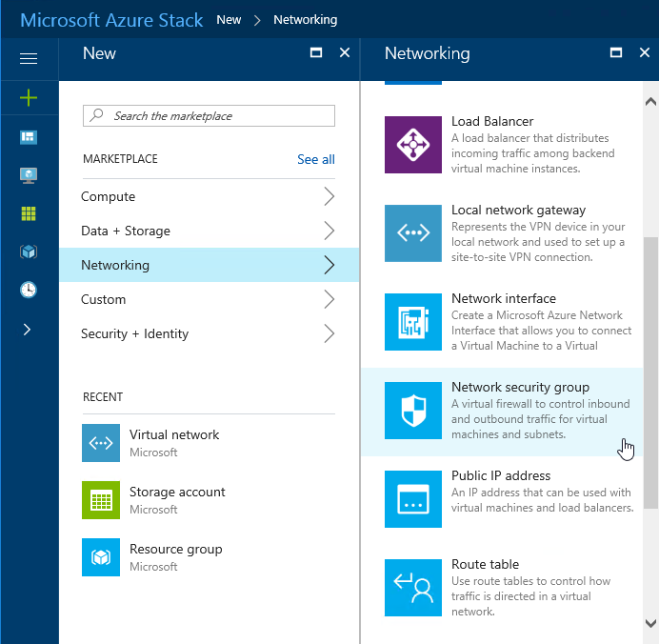The image size is (659, 644).
Task: Expand the Security + Identity chevron arrow
Action: coord(329,333)
